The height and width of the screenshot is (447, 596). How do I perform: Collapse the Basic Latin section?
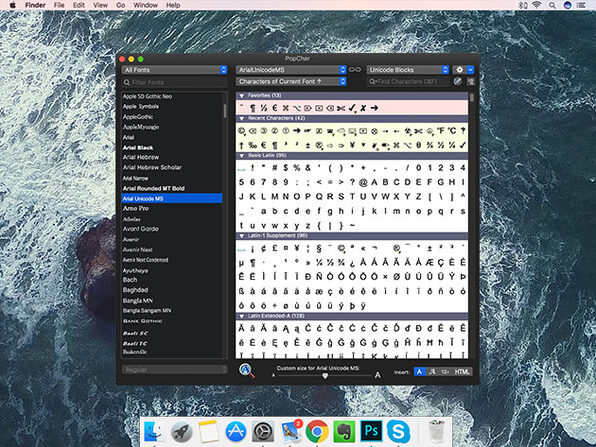242,156
